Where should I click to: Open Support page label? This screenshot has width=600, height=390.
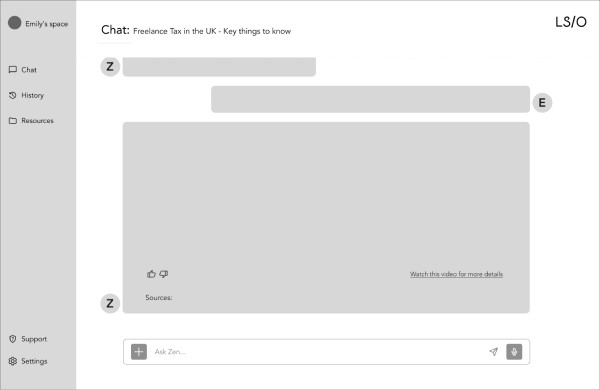[x=34, y=339]
